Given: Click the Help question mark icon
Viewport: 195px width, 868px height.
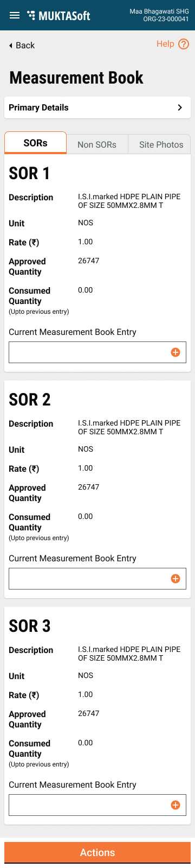Looking at the screenshot, I should 184,45.
